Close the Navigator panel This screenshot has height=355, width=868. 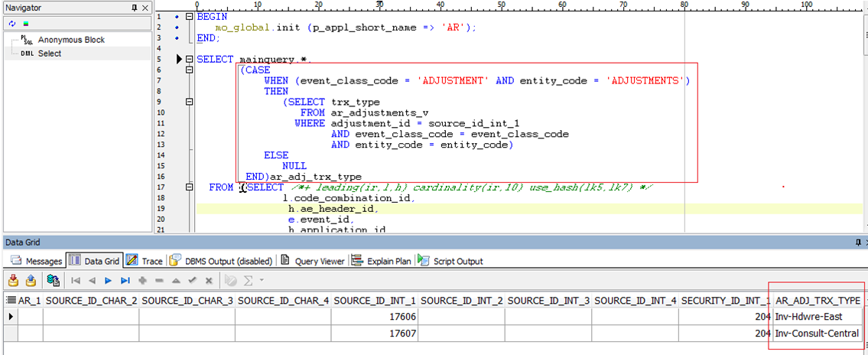click(x=145, y=8)
